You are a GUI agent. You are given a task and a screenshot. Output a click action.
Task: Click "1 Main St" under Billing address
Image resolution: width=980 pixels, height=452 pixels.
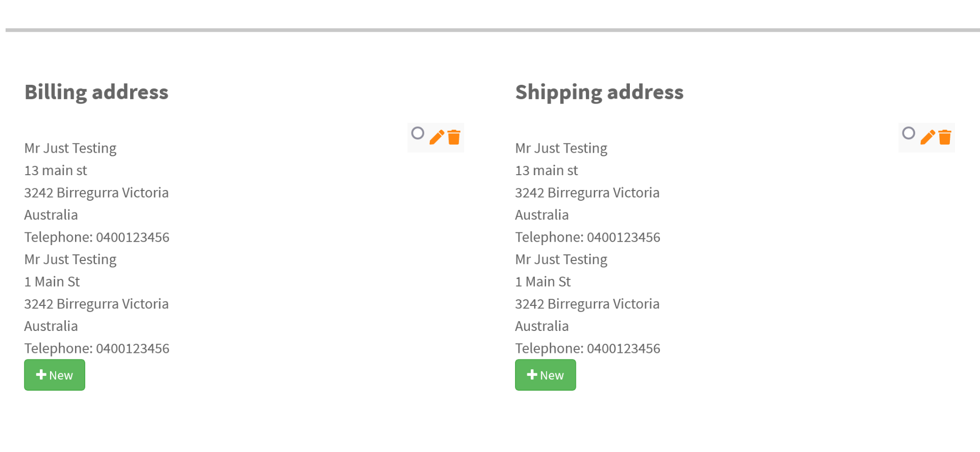point(52,282)
